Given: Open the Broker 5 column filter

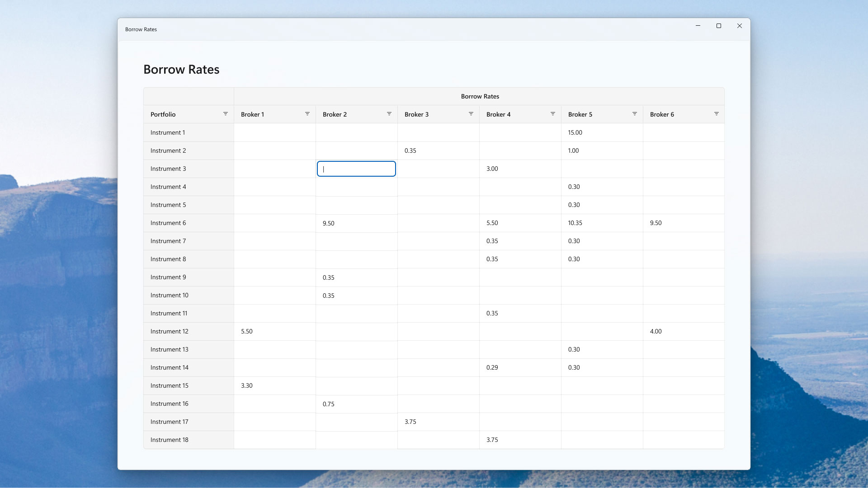Looking at the screenshot, I should tap(634, 114).
